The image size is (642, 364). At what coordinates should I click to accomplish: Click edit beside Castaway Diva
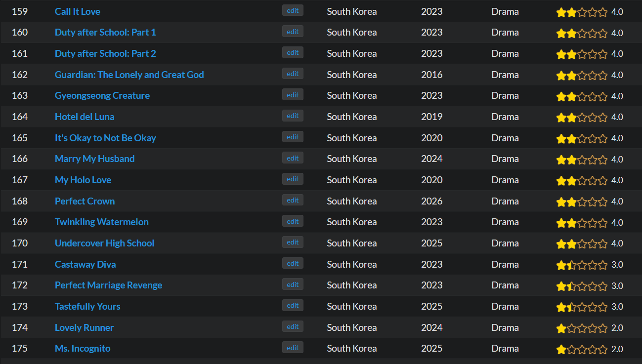click(293, 263)
